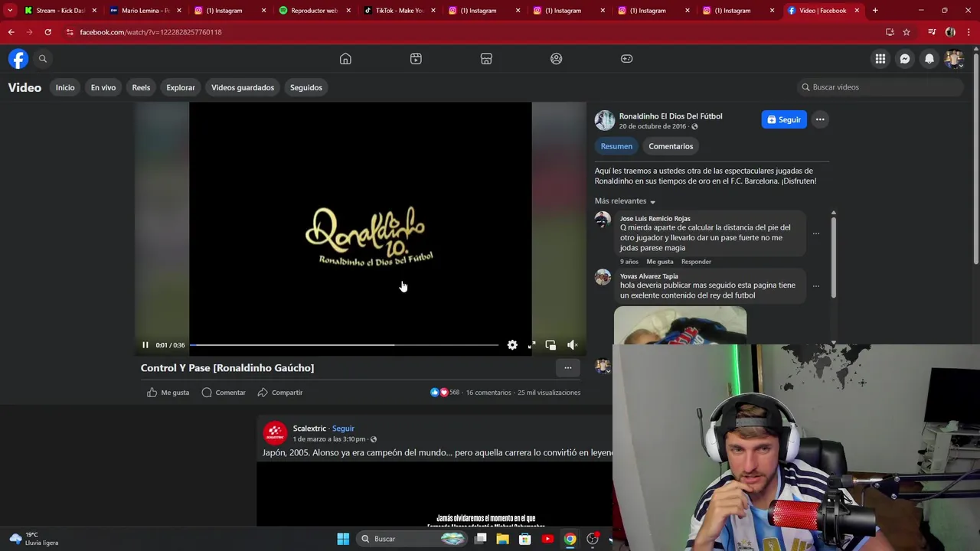
Task: Open the Video (Watch) icon in top navigation
Action: 416,59
